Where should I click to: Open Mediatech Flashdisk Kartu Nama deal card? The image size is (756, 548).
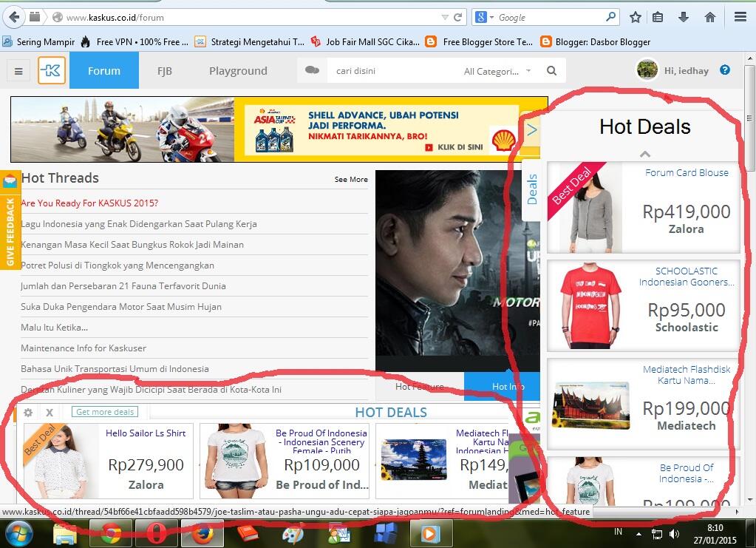pos(643,405)
